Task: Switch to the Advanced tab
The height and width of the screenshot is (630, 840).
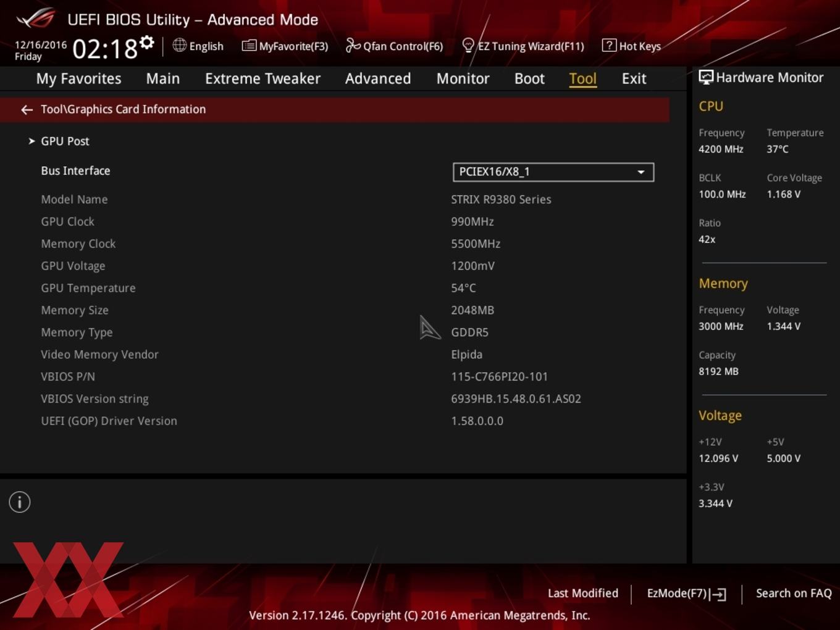Action: click(x=378, y=78)
